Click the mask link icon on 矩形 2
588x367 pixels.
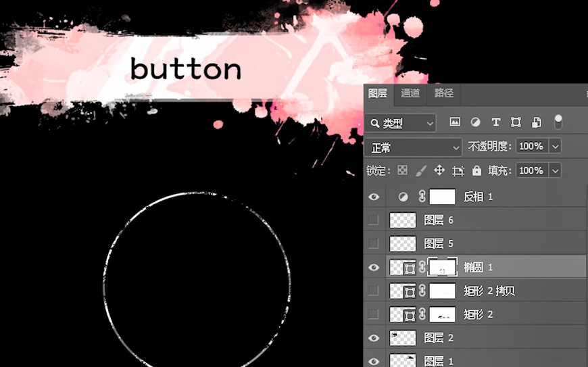(422, 314)
